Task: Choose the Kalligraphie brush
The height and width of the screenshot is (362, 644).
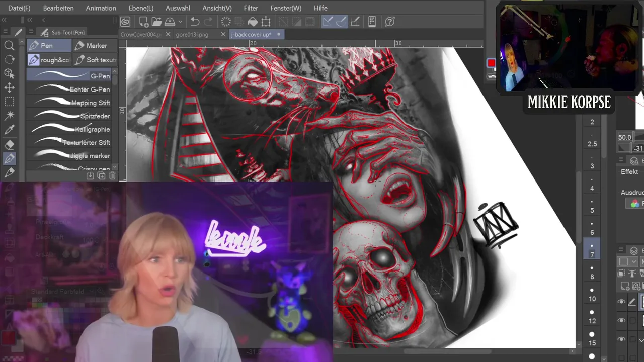Action: 69,129
